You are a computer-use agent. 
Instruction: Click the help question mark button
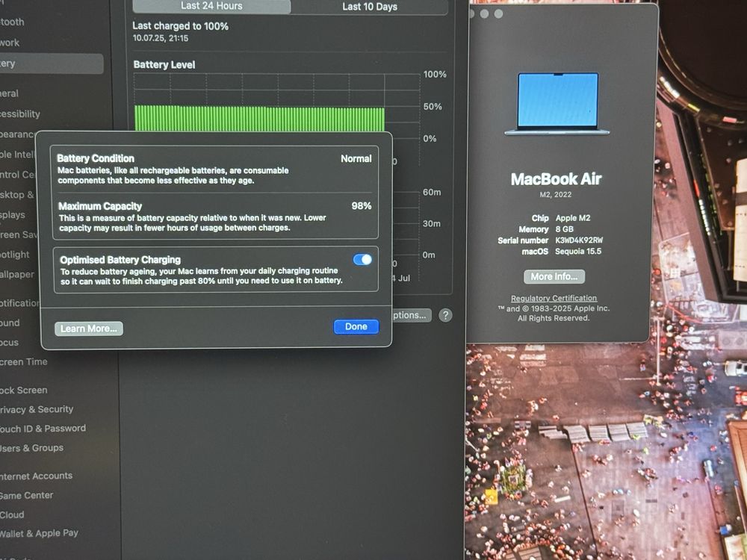tap(445, 315)
